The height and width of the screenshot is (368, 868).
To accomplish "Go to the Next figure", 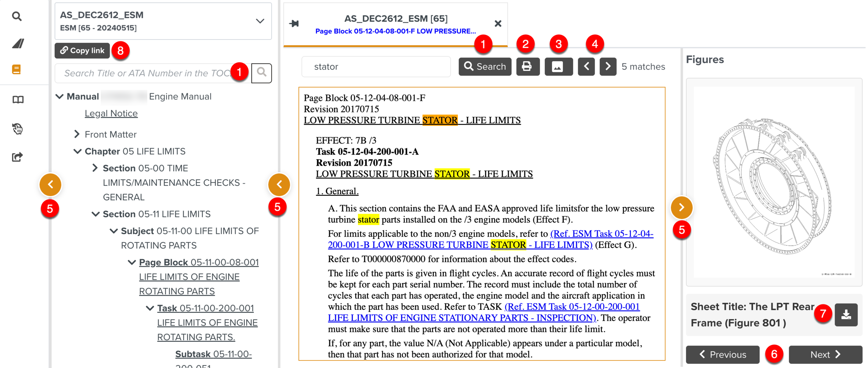I will click(x=825, y=354).
